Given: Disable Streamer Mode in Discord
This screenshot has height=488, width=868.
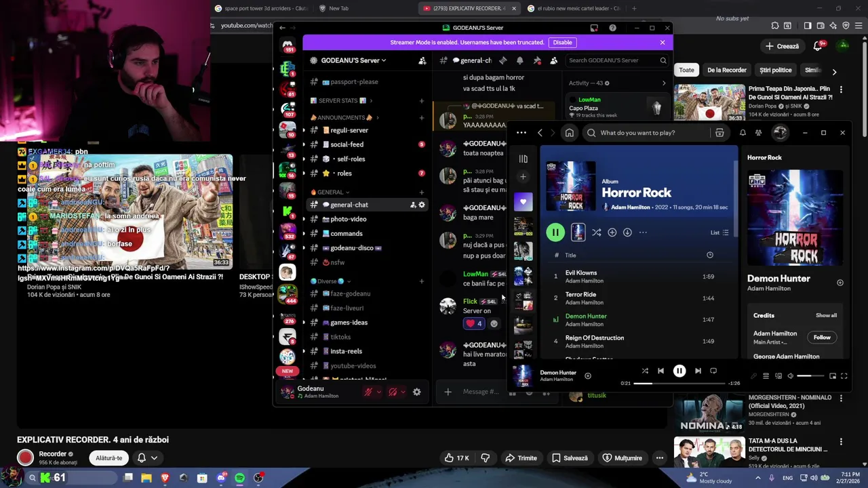Looking at the screenshot, I should (x=562, y=42).
